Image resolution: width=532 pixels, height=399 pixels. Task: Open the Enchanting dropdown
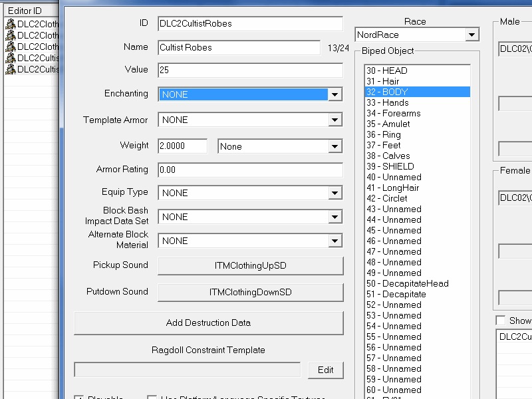pyautogui.click(x=250, y=94)
